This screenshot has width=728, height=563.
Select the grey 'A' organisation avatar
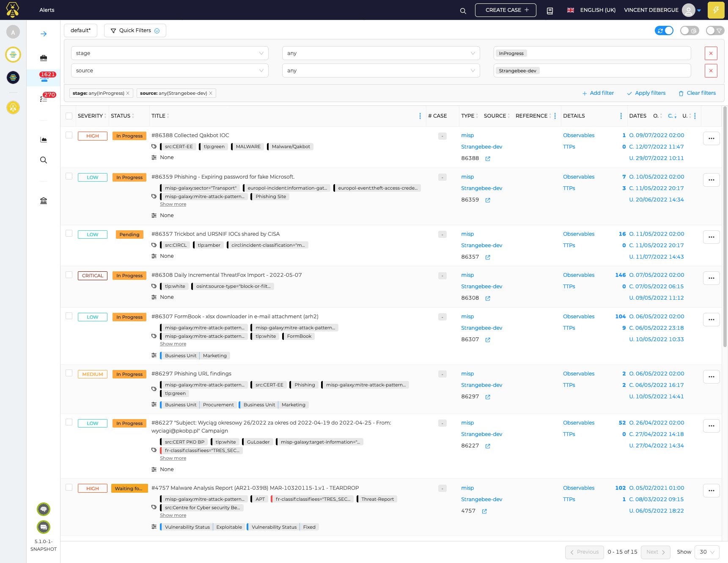click(x=13, y=32)
